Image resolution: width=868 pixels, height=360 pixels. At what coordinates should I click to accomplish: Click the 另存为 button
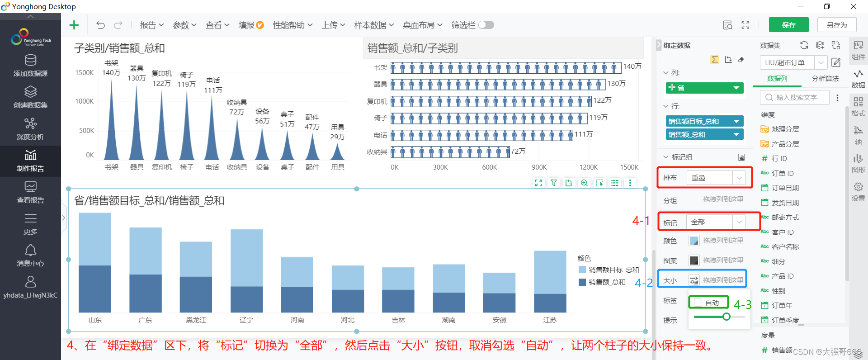click(837, 25)
